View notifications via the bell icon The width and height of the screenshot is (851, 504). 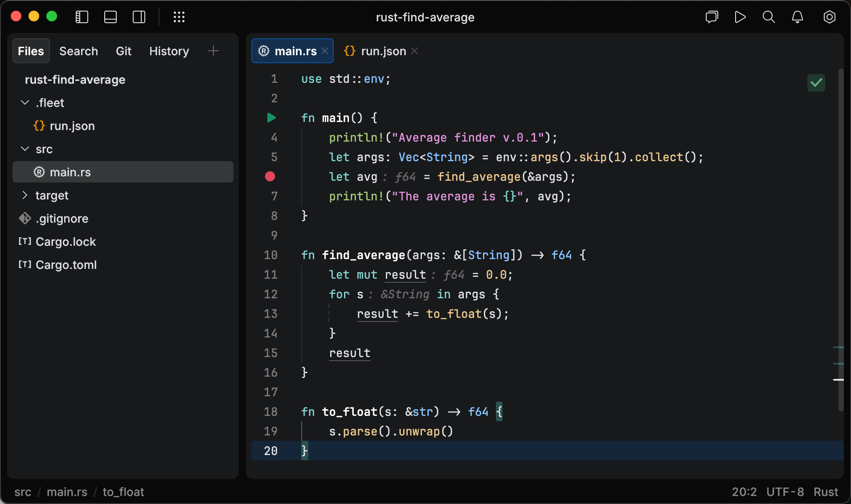point(797,17)
